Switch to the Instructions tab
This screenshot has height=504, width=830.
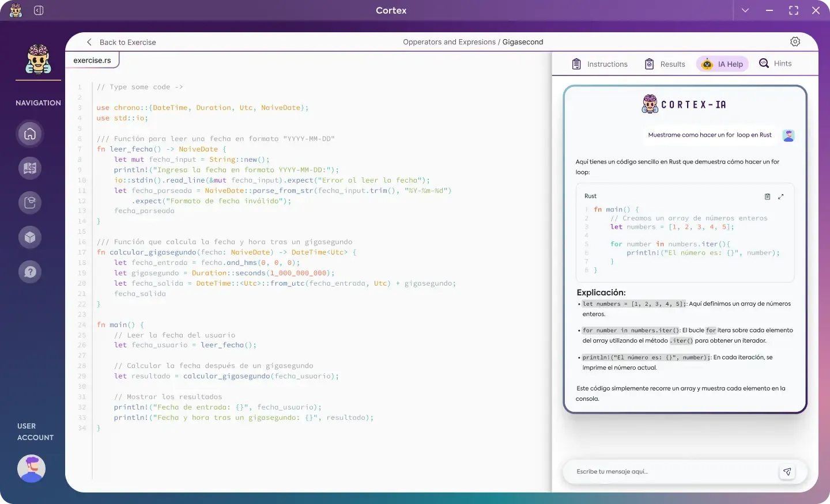click(600, 64)
